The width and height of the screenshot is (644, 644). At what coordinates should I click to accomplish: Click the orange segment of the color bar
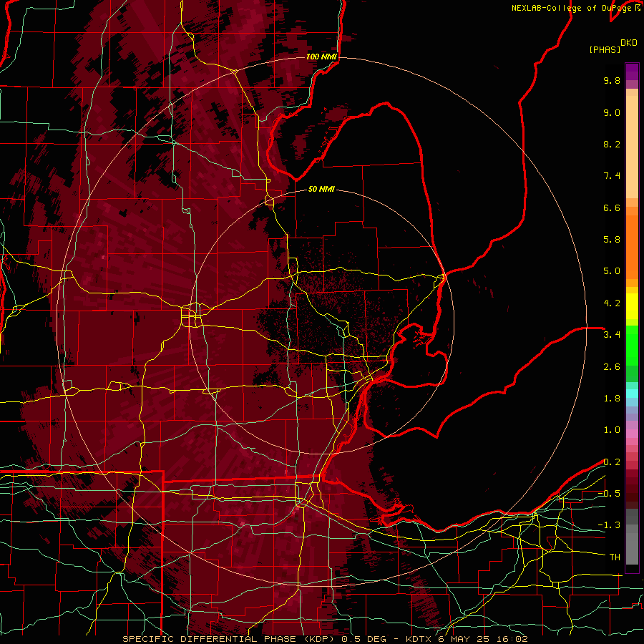point(632,246)
